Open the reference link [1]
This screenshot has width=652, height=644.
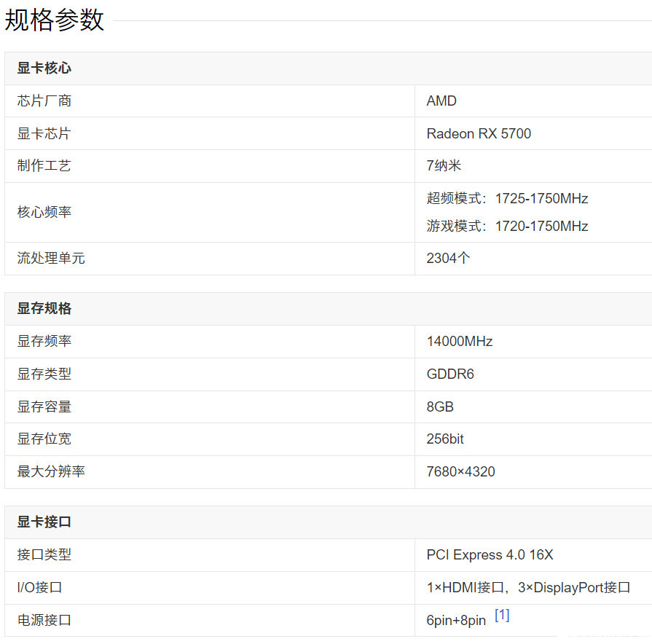point(502,615)
